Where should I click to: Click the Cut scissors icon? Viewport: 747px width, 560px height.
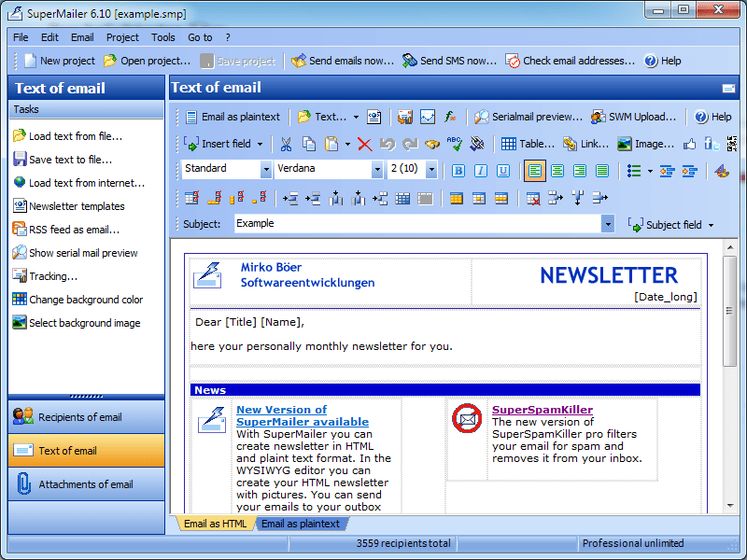click(286, 144)
